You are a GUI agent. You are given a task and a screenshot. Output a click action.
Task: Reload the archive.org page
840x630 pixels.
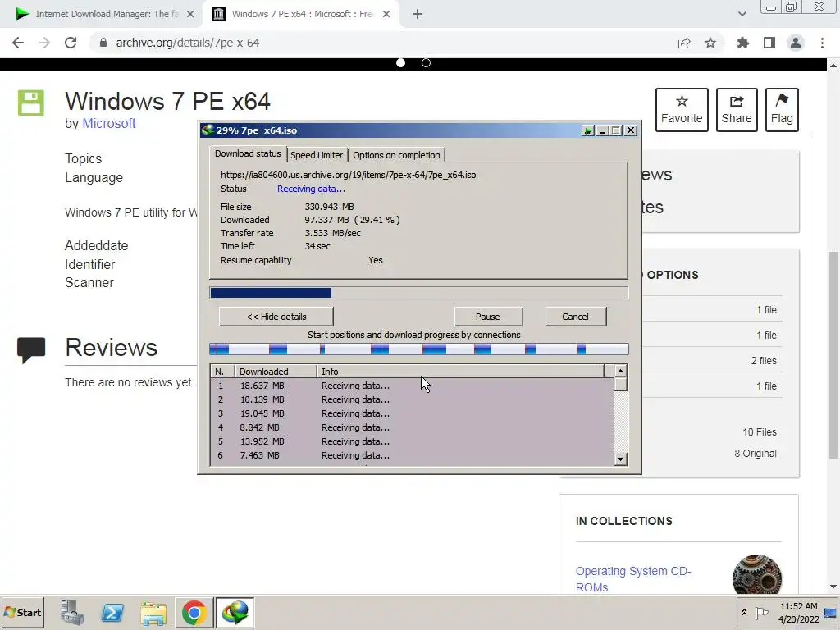point(71,43)
